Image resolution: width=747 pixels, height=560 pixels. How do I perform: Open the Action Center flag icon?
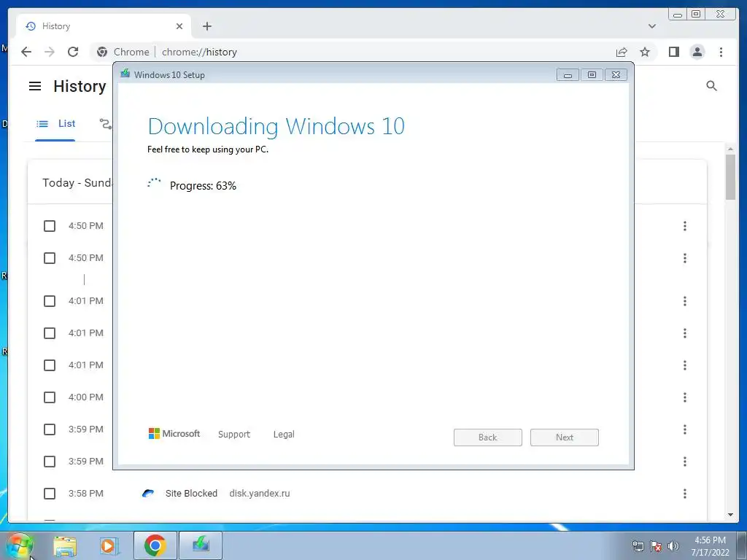(x=656, y=546)
